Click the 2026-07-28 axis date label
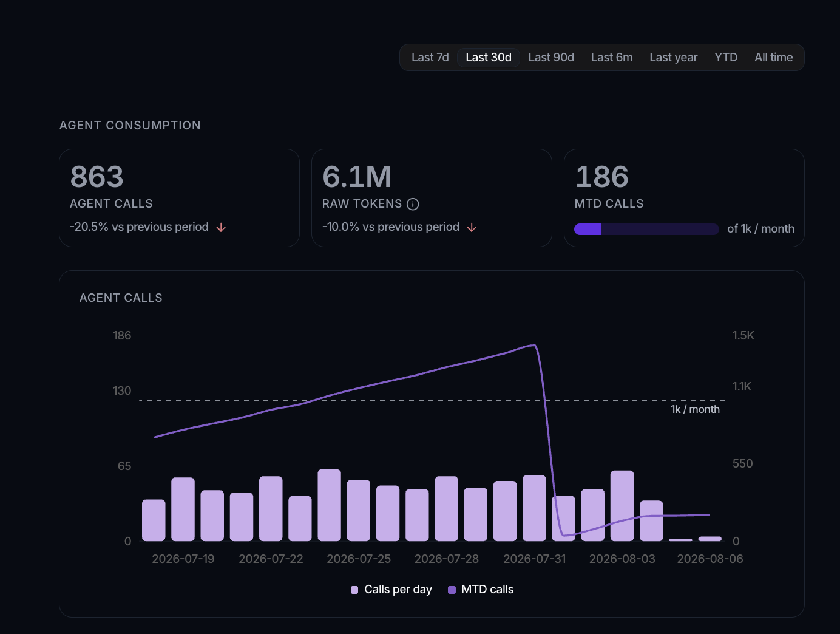Viewport: 840px width, 634px height. tap(447, 559)
